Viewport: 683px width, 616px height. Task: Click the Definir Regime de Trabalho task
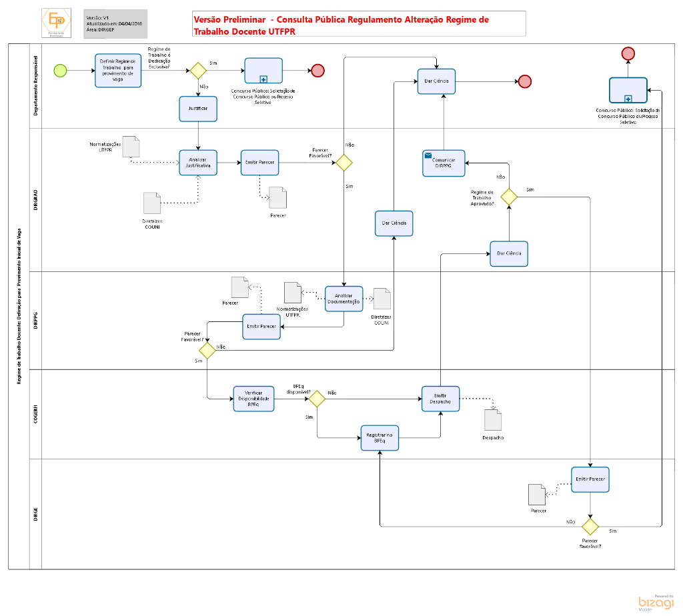[117, 71]
